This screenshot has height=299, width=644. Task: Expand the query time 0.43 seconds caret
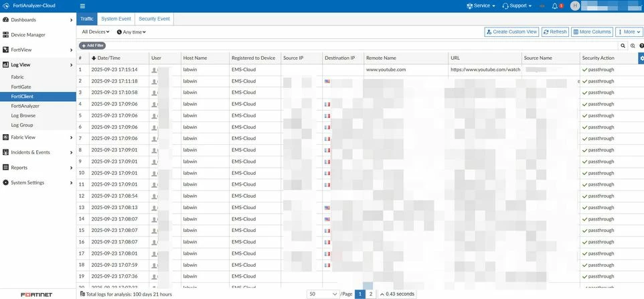[382, 294]
